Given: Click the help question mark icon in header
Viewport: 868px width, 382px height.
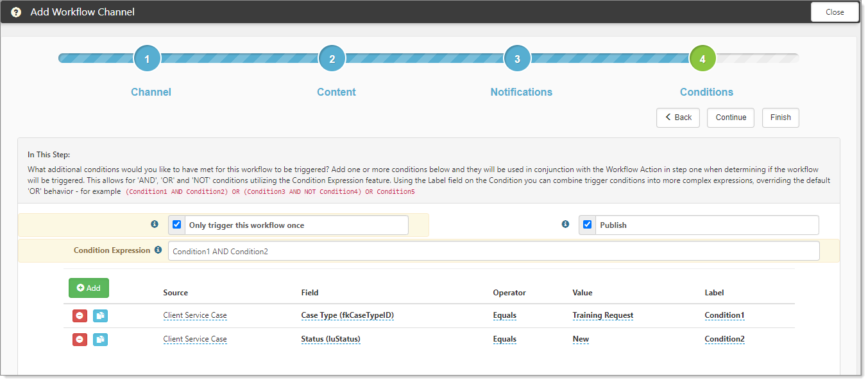Looking at the screenshot, I should tap(16, 12).
